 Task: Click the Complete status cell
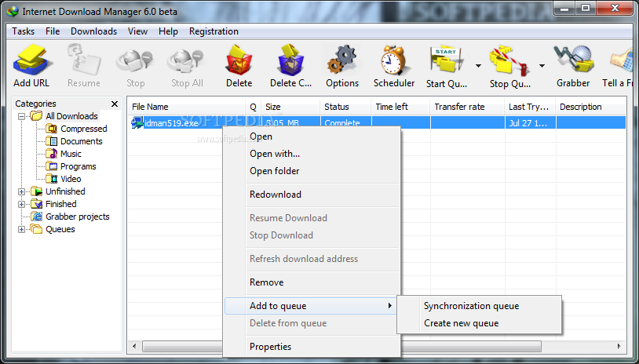[x=345, y=122]
